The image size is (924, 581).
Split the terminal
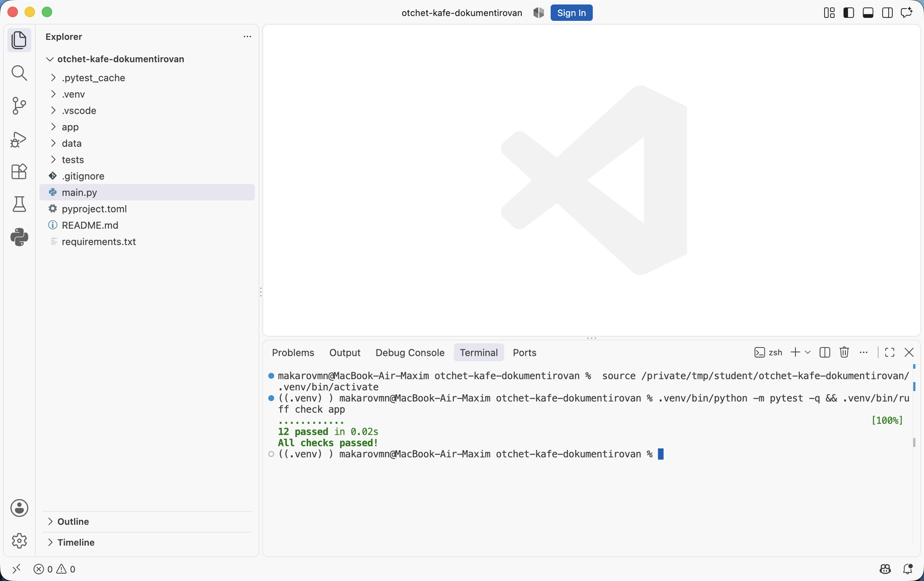pos(825,352)
